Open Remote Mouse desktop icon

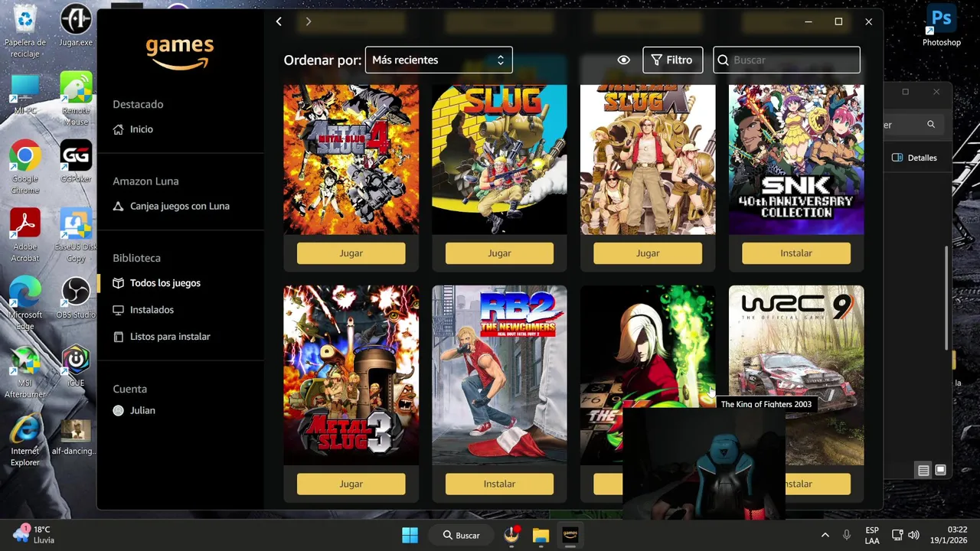pyautogui.click(x=76, y=99)
